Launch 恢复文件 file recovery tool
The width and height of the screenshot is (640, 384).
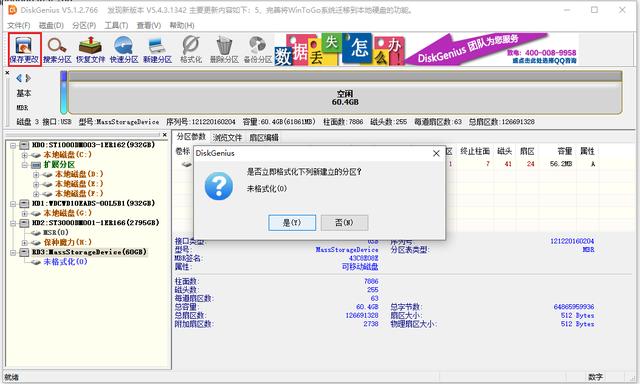click(91, 49)
